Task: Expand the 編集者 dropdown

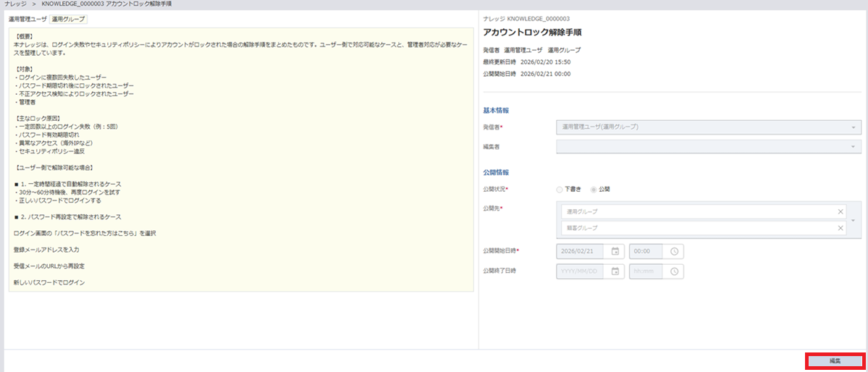Action: [855, 147]
